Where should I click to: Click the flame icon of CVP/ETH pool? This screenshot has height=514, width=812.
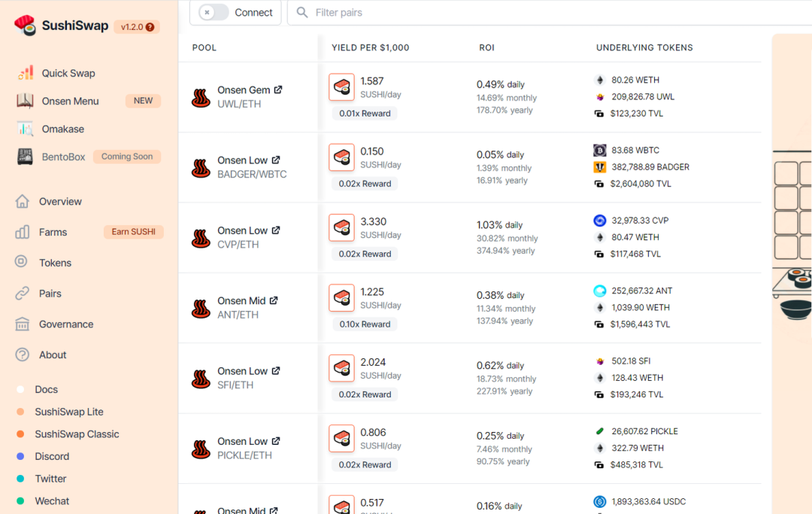tap(201, 238)
